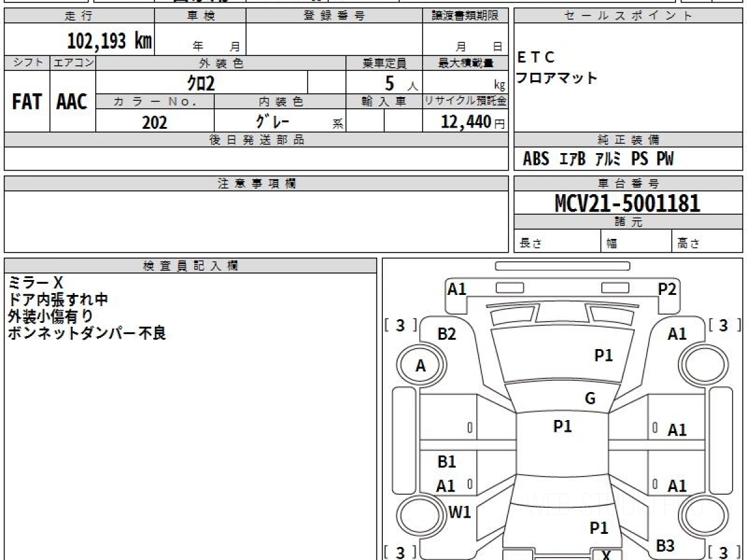The image size is (747, 560).
Task: Select the note ドア内張すれ中
Action: [58, 299]
